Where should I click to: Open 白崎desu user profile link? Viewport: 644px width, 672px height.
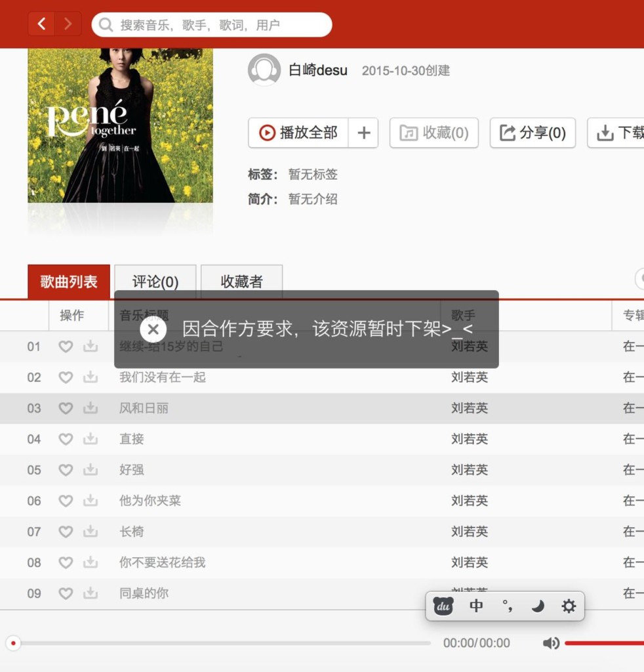[317, 70]
